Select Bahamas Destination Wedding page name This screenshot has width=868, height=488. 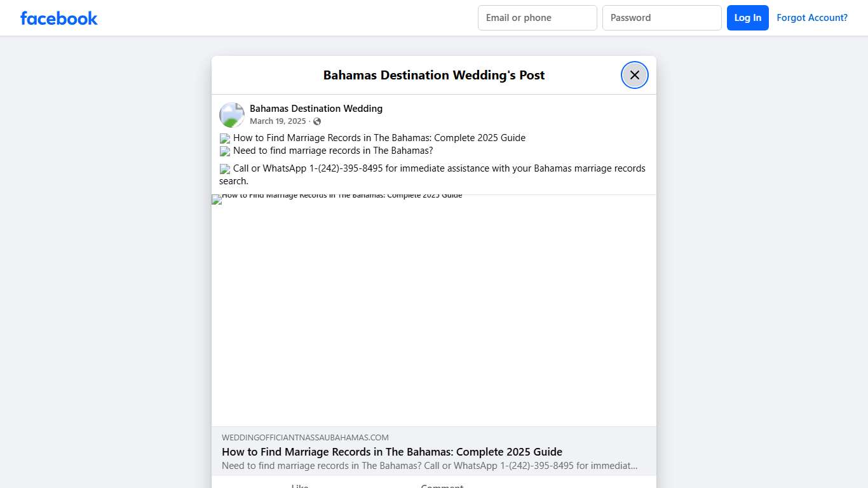tap(316, 108)
